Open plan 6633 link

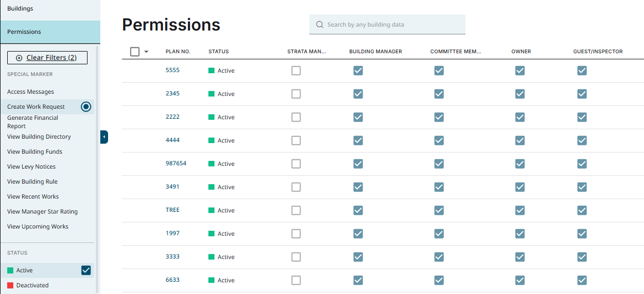pyautogui.click(x=172, y=280)
